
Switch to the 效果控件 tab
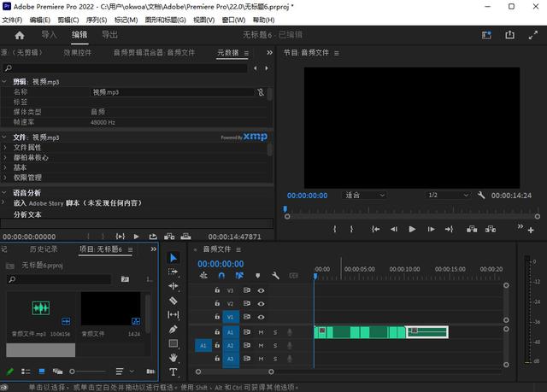tap(78, 53)
